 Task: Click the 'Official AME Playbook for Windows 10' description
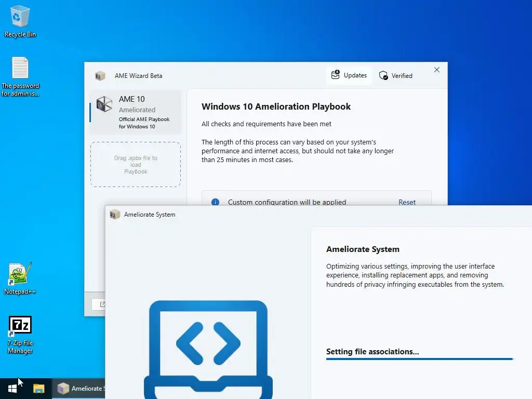tap(144, 123)
